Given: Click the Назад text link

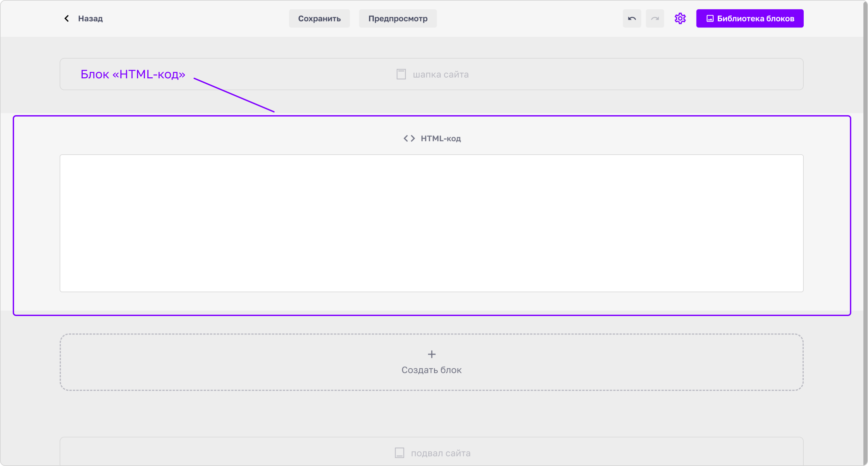Looking at the screenshot, I should click(x=90, y=18).
